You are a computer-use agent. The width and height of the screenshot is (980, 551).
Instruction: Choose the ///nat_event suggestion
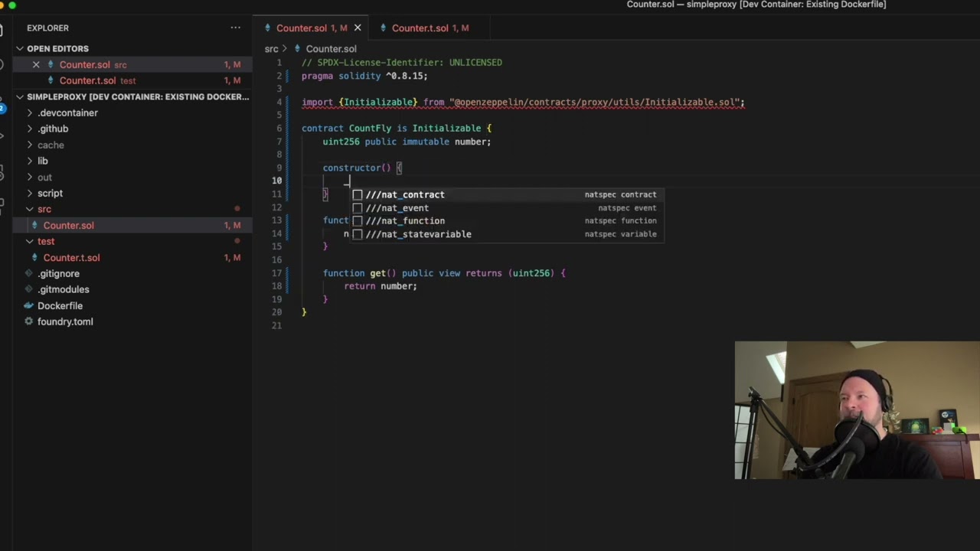pos(505,208)
